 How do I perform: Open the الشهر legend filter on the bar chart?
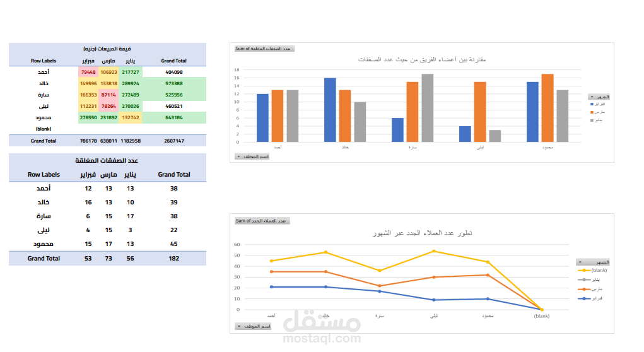click(x=599, y=97)
